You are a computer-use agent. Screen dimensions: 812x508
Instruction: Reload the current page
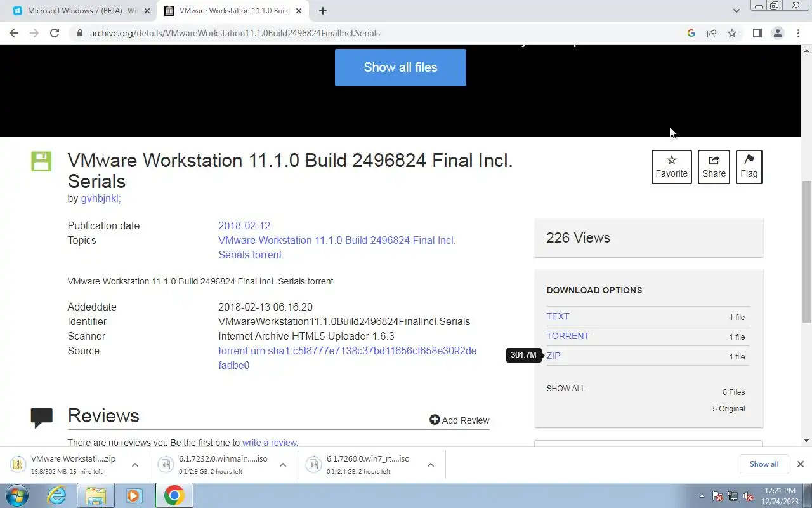point(55,33)
